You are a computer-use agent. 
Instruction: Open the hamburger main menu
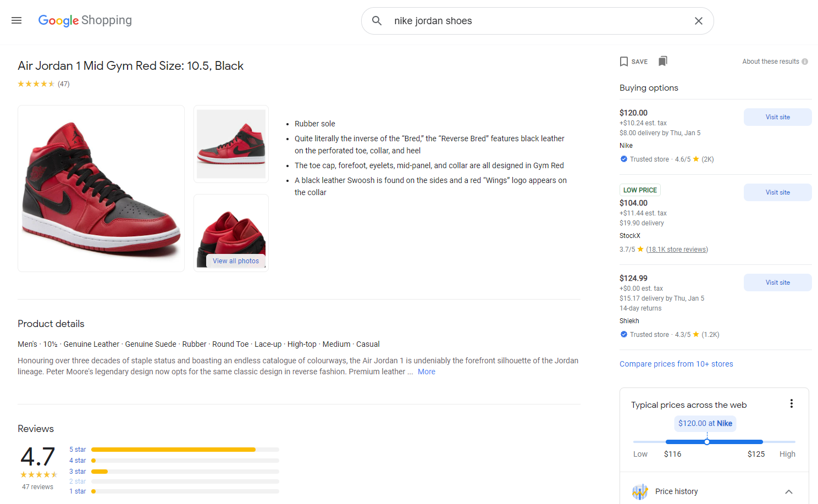pos(16,20)
